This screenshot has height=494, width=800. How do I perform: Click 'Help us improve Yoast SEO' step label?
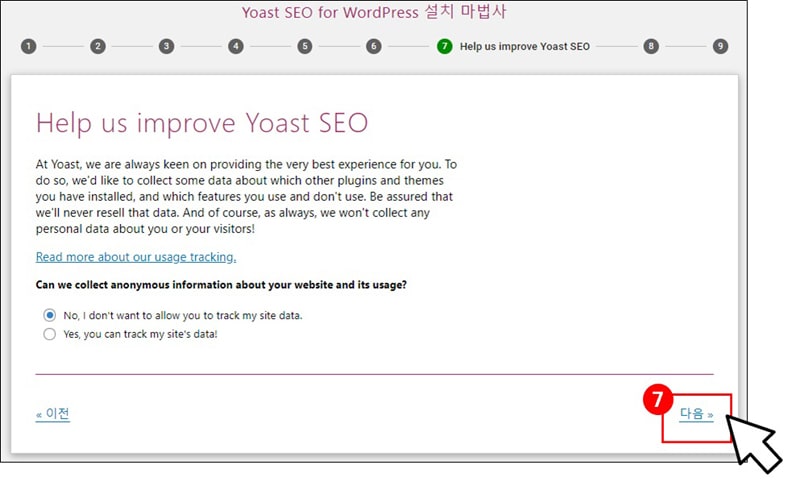524,46
